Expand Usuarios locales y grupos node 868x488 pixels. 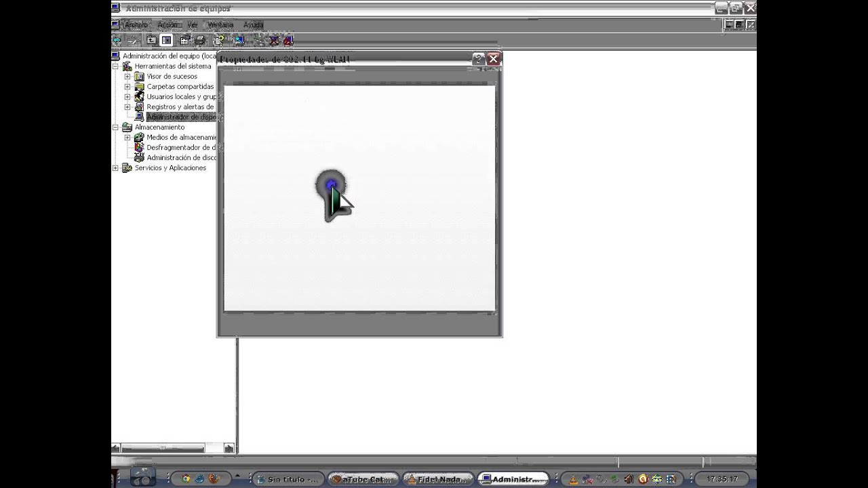coord(127,97)
